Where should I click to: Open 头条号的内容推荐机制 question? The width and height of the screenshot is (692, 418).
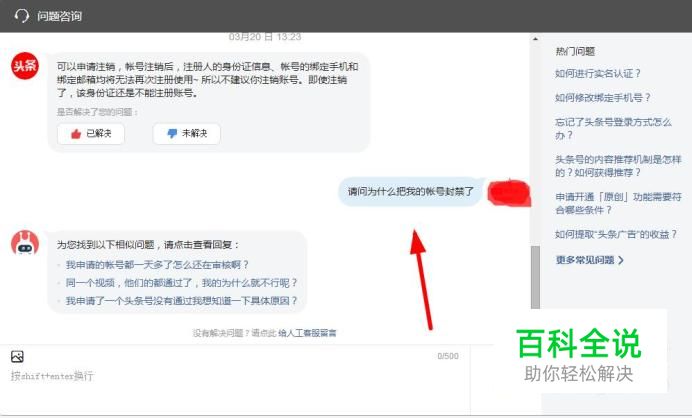[618, 166]
